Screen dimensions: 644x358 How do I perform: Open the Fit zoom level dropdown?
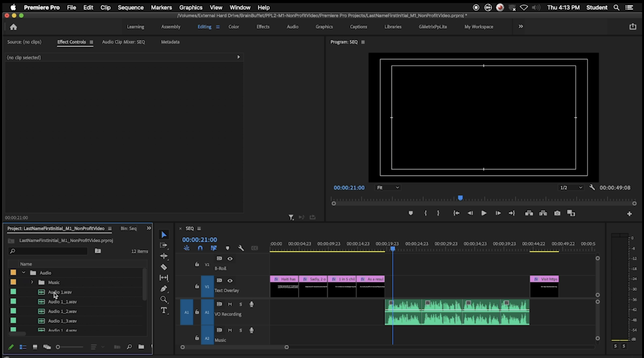point(388,188)
